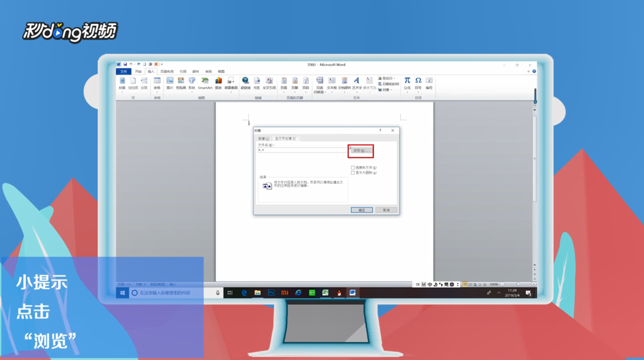Click the 100% zoom level button
This screenshot has height=360, width=644.
tap(494, 284)
